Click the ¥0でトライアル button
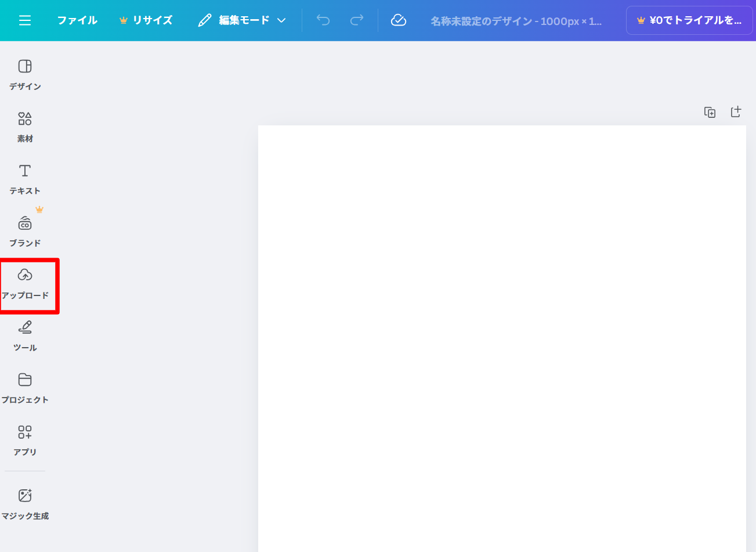This screenshot has width=756, height=552. [689, 20]
